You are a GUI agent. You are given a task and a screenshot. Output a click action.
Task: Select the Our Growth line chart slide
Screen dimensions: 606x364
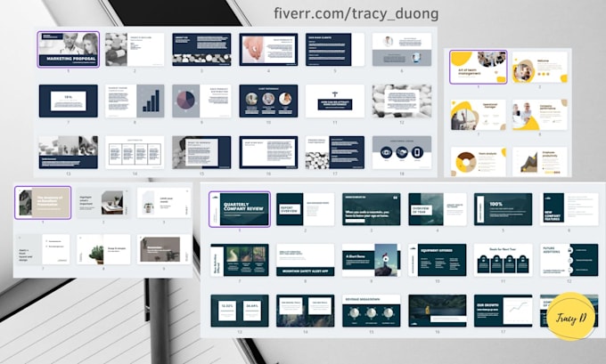tap(504, 311)
